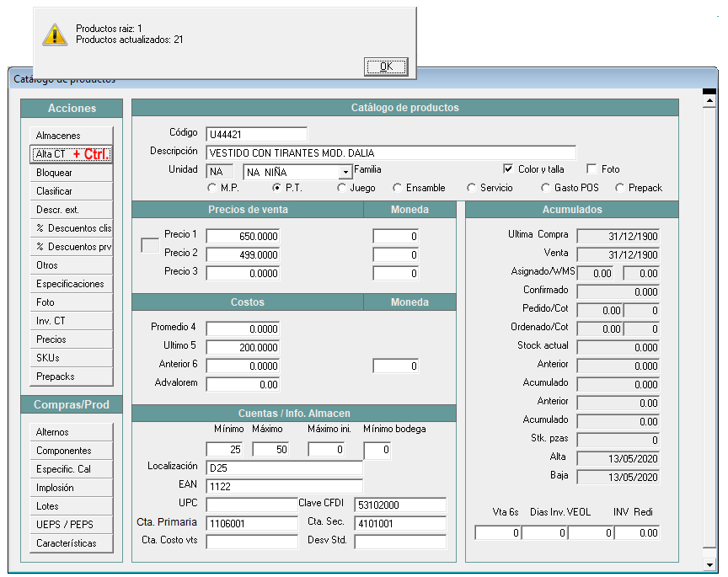This screenshot has width=728, height=577.
Task: Click the Precio 1 field
Action: point(243,237)
